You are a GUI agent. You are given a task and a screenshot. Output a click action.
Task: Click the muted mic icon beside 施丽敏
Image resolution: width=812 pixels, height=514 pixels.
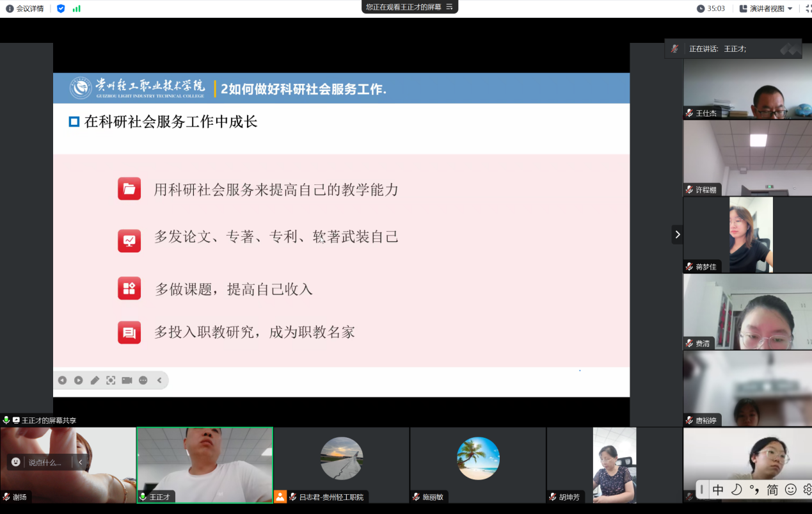click(416, 497)
